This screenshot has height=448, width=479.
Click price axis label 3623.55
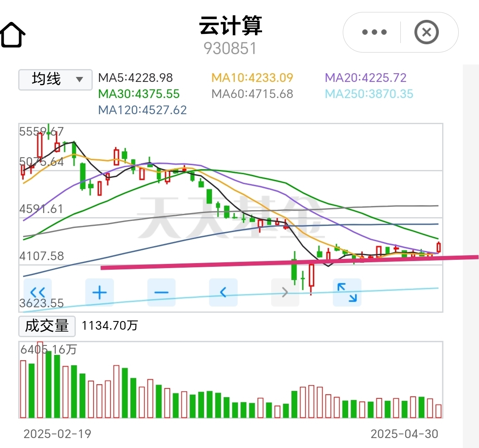[41, 303]
